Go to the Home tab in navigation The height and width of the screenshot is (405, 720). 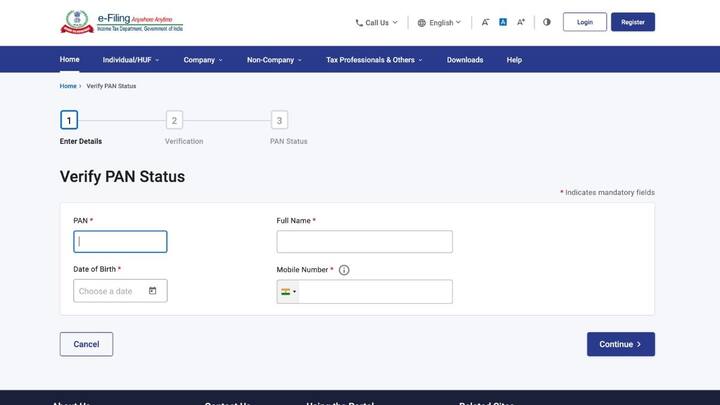69,59
